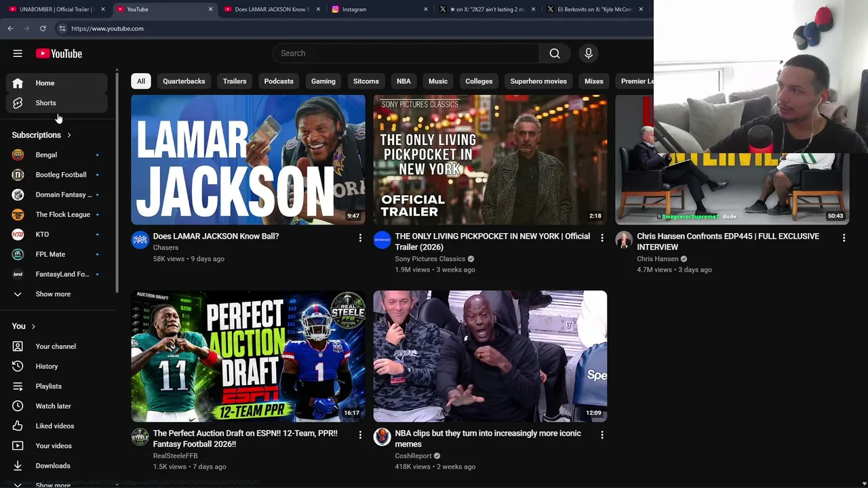Open Playlists from the sidebar
The image size is (868, 488).
pos(57,386)
